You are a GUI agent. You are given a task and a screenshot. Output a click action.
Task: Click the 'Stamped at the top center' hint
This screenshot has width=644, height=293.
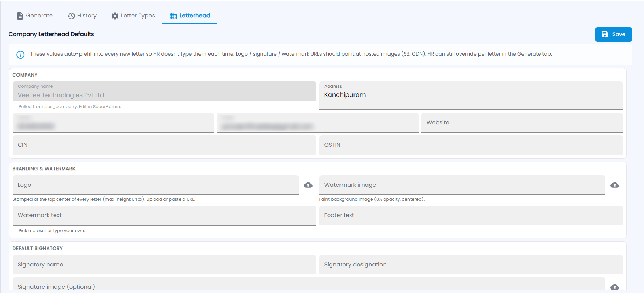coord(104,199)
